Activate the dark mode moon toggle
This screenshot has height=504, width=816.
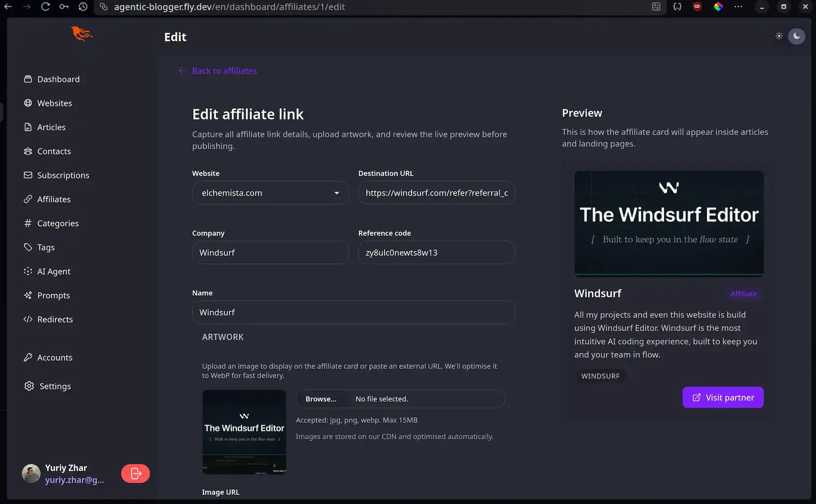tap(797, 36)
